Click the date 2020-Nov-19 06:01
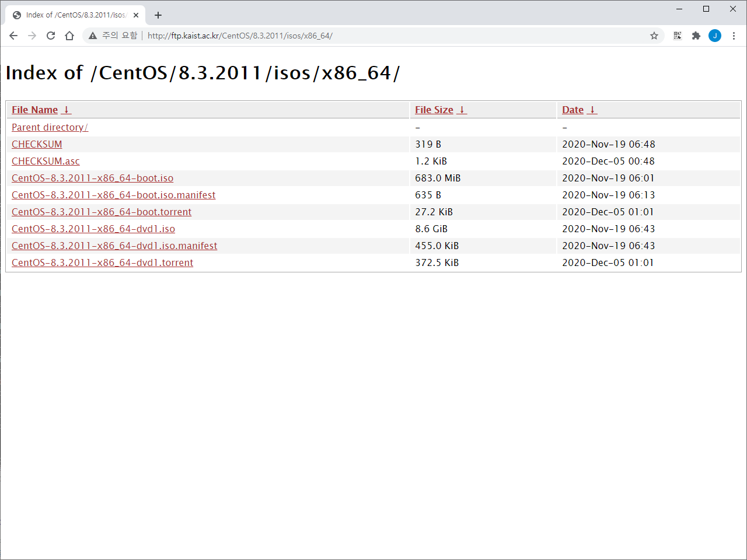This screenshot has height=560, width=747. [x=608, y=178]
